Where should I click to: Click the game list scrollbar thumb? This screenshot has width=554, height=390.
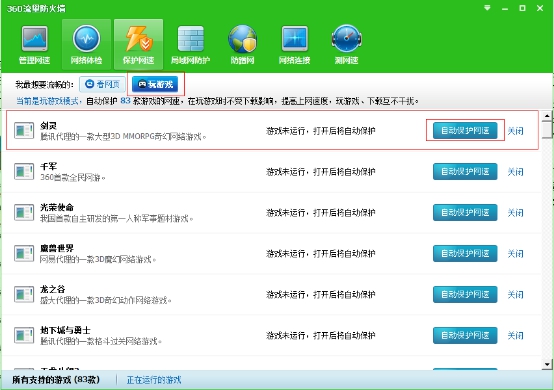click(547, 130)
